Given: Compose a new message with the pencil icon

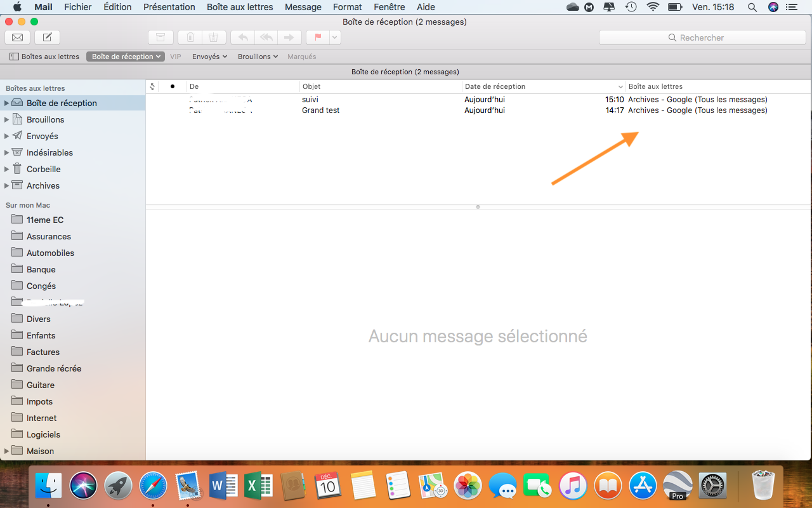Looking at the screenshot, I should click(47, 37).
